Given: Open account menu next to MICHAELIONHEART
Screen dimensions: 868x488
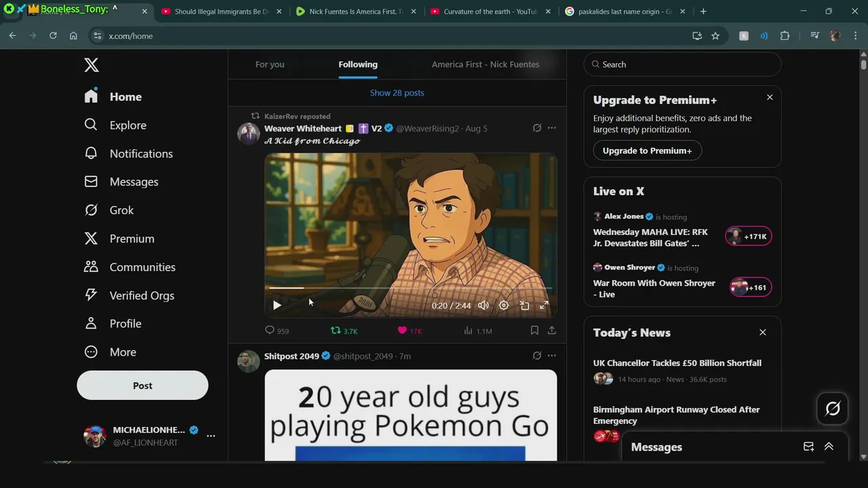Looking at the screenshot, I should (x=211, y=436).
